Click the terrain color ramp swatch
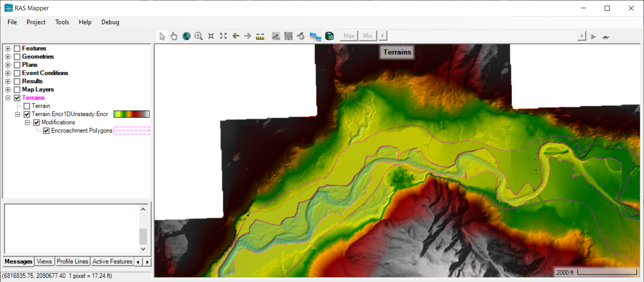 point(131,114)
